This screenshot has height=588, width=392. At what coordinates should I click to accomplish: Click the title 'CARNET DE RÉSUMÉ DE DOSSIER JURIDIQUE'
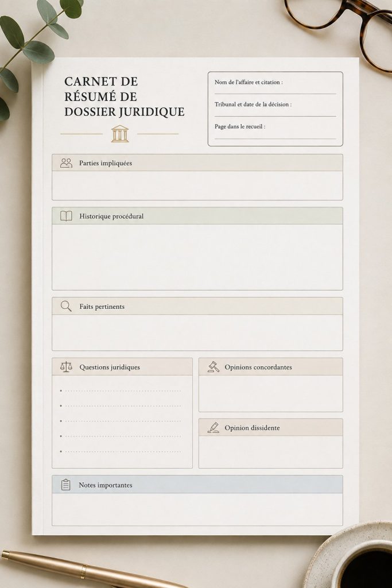125,96
